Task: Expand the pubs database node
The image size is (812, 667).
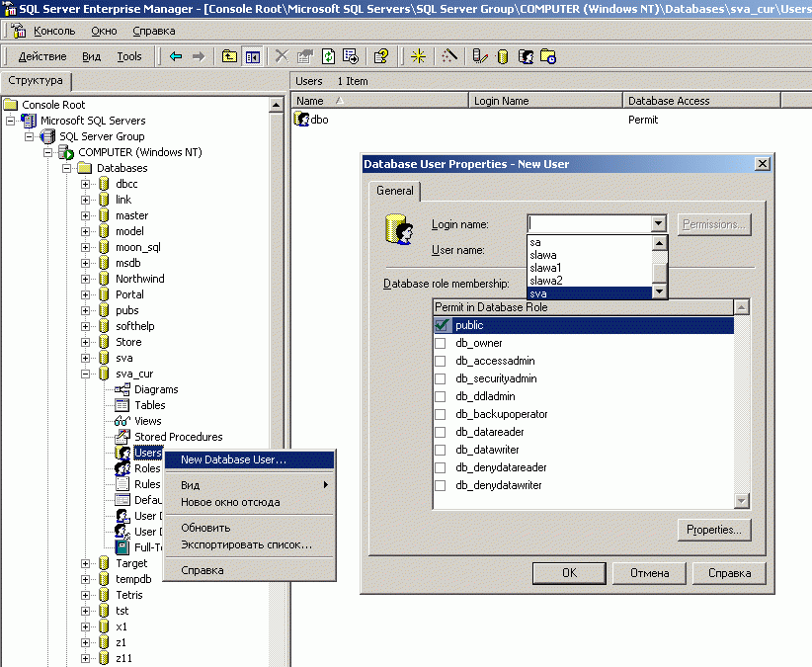Action: [85, 310]
